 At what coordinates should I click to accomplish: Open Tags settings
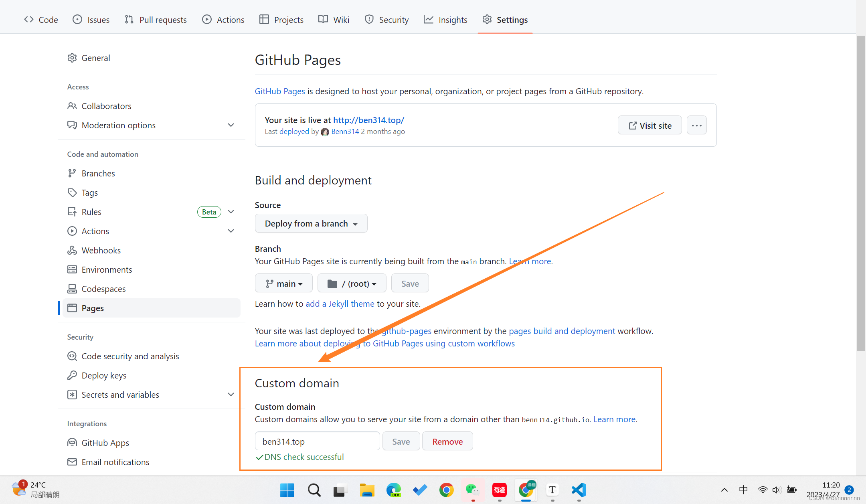click(x=152, y=192)
